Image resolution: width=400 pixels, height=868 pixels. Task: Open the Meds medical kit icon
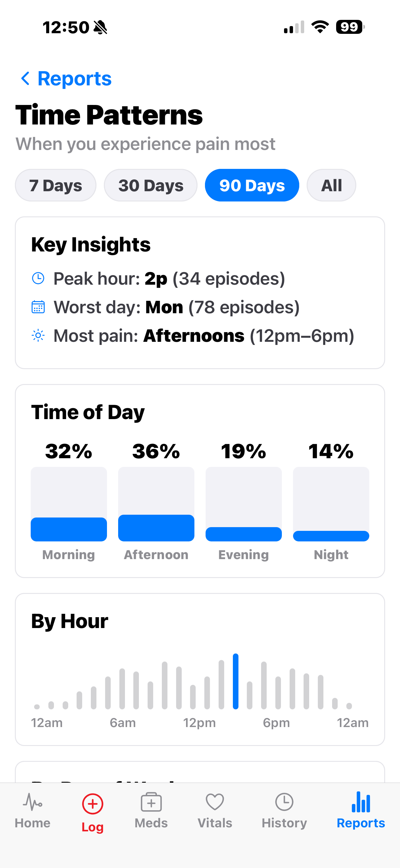(151, 802)
